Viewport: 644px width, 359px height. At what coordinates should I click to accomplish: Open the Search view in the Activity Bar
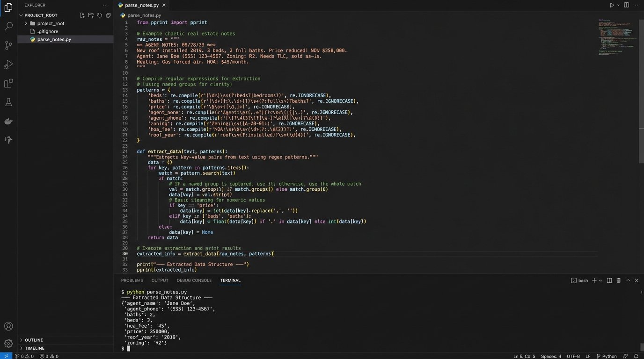8,26
